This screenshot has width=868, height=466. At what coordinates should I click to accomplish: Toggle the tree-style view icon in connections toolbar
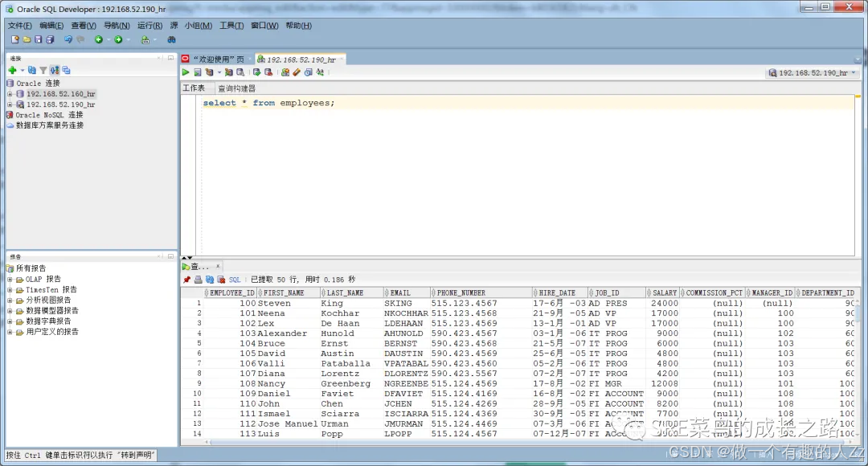pyautogui.click(x=55, y=70)
